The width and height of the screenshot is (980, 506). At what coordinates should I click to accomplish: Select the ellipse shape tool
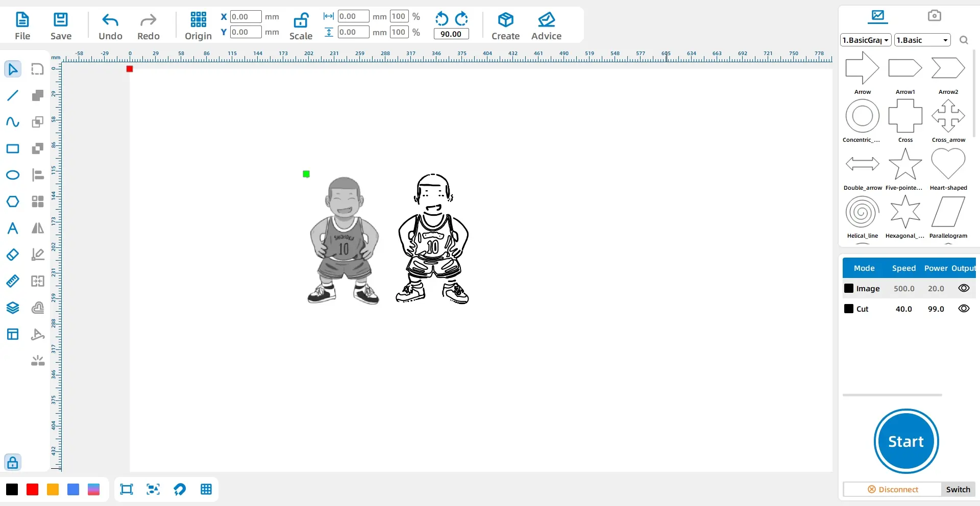pyautogui.click(x=13, y=175)
